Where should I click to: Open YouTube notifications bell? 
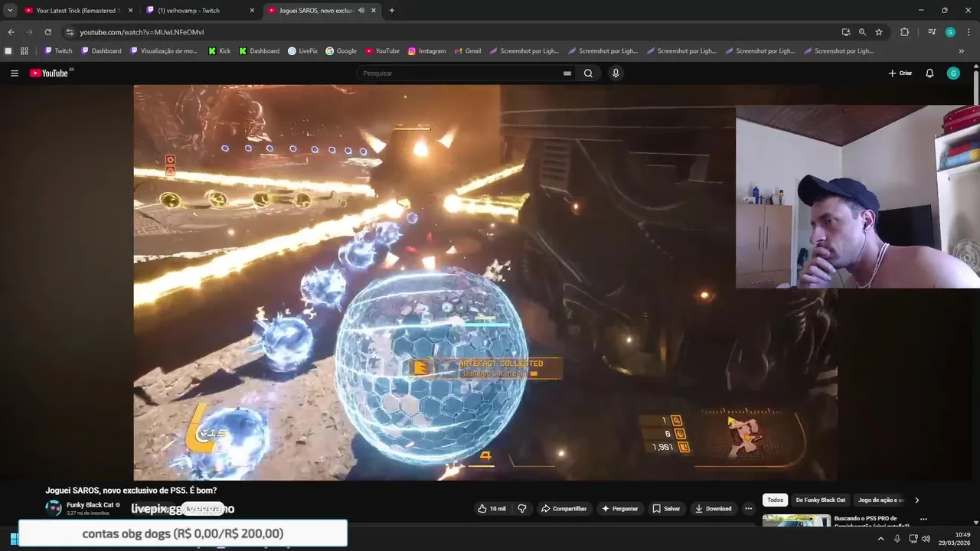pos(929,73)
